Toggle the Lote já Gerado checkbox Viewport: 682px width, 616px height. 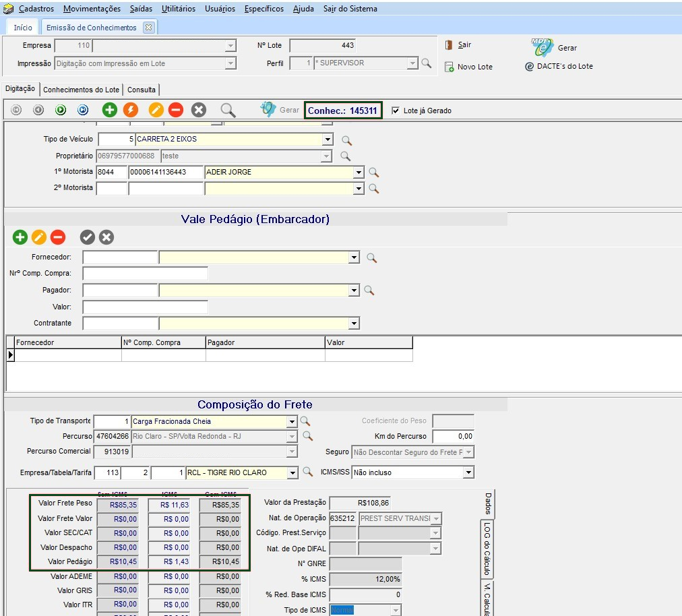[x=396, y=111]
